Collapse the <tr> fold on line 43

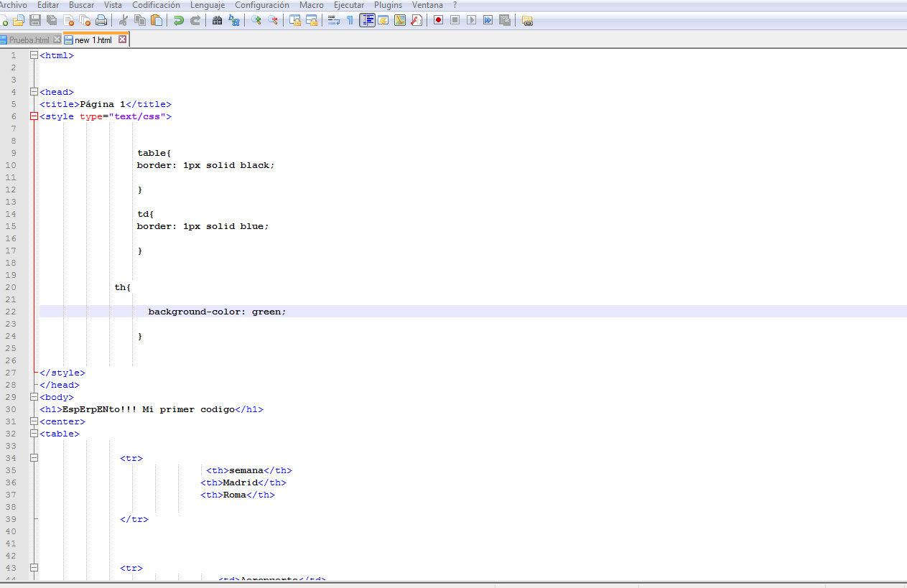[34, 568]
